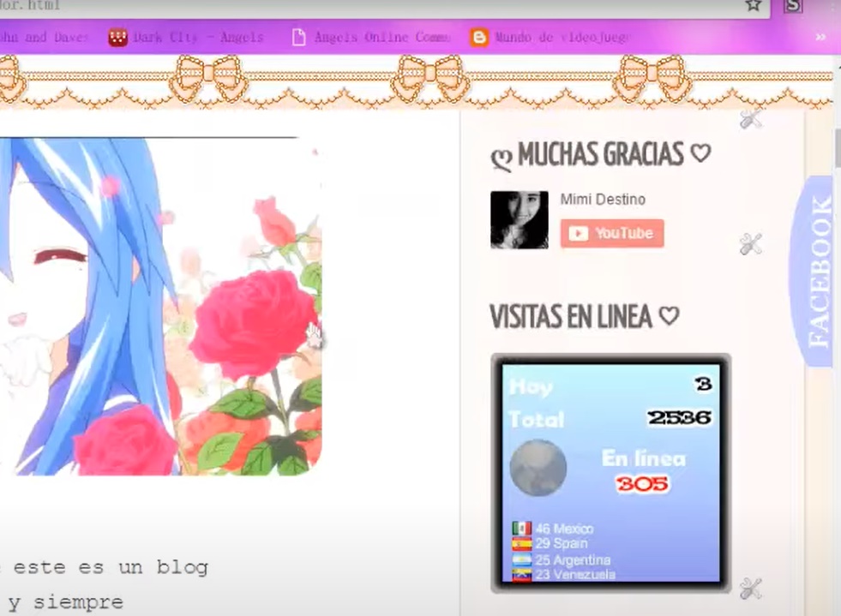Open the Facebook side tab

[x=813, y=271]
